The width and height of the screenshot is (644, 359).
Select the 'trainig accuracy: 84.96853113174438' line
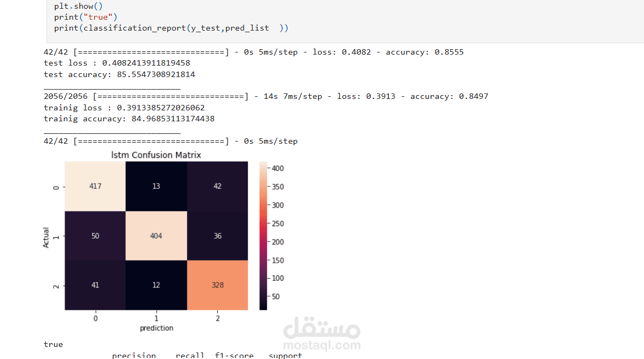tap(129, 119)
